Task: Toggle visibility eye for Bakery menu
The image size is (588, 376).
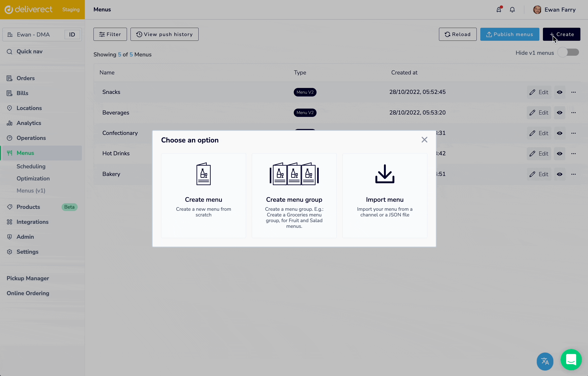Action: [559, 174]
